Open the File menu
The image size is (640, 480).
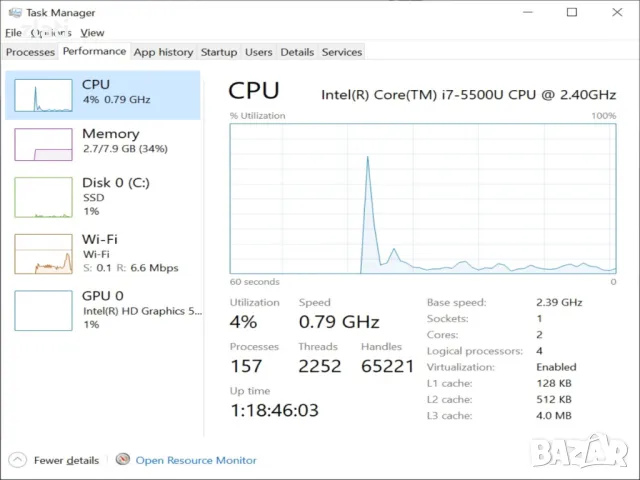[13, 33]
